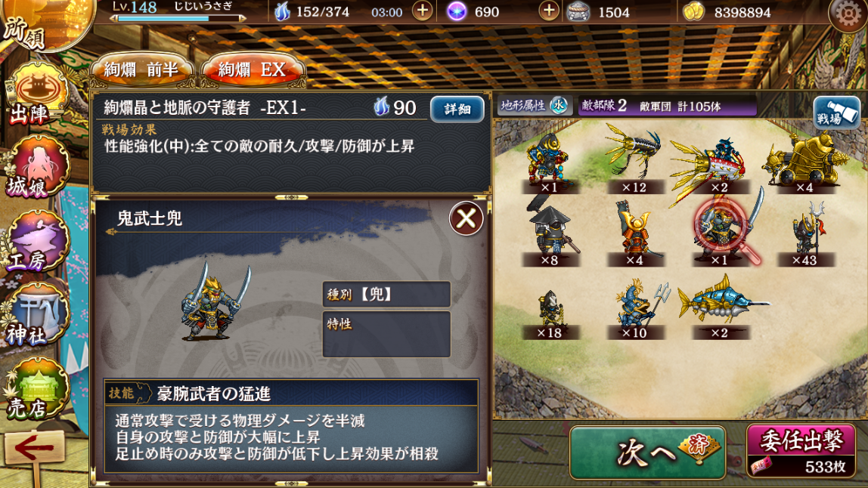
Task: Click the player level experience bar
Action: pyautogui.click(x=177, y=19)
